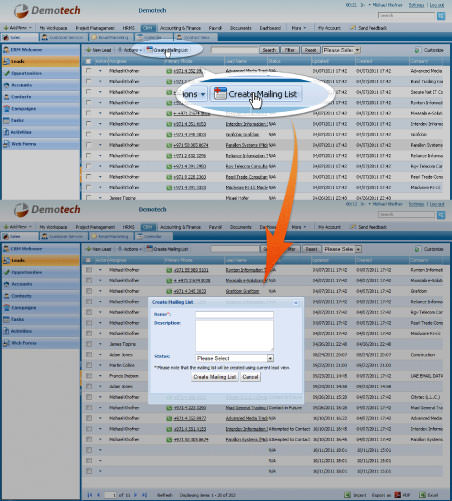Image resolution: width=452 pixels, height=501 pixels.
Task: Open Contacts in lower screenshot sidebar
Action: point(41,296)
